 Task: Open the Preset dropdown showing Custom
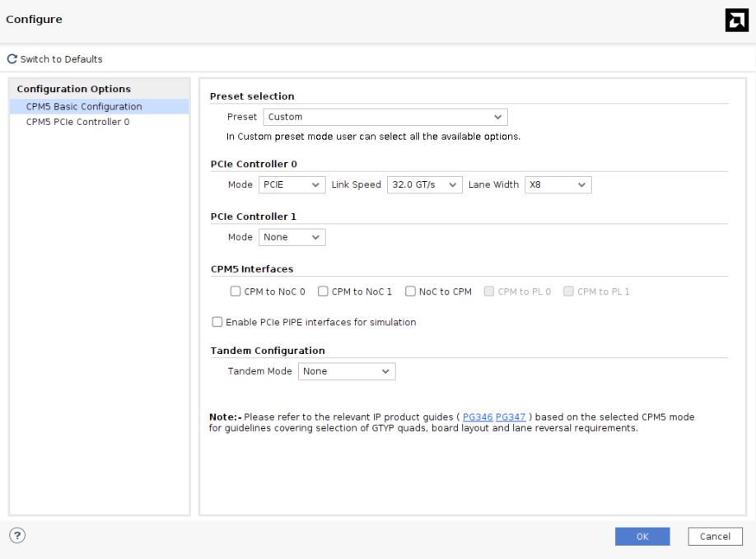pos(385,117)
